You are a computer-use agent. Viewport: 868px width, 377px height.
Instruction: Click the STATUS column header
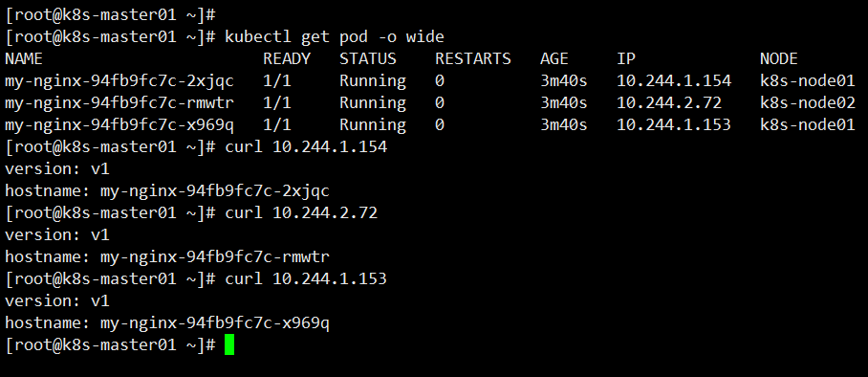pos(368,58)
